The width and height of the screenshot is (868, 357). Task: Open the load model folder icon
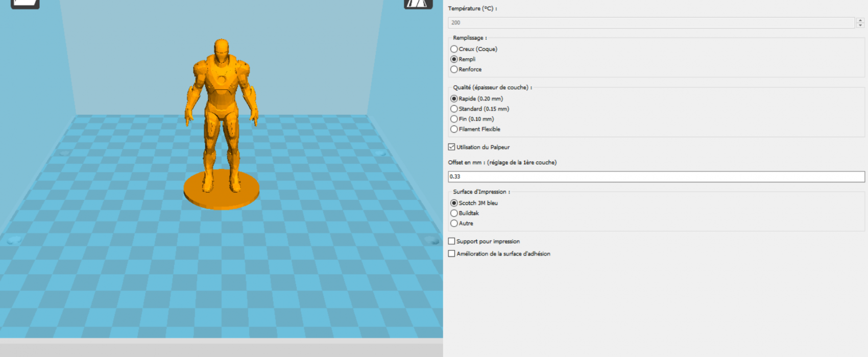(25, 4)
